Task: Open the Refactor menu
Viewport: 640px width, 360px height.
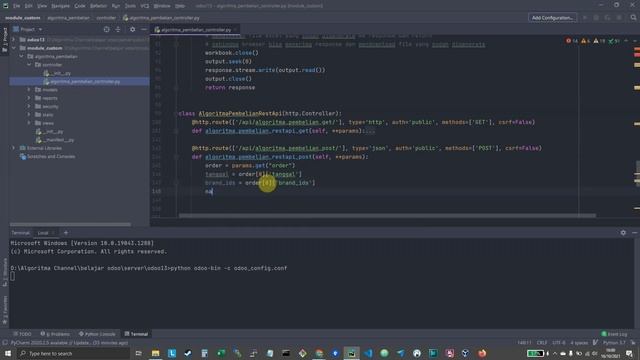Action: (x=98, y=6)
